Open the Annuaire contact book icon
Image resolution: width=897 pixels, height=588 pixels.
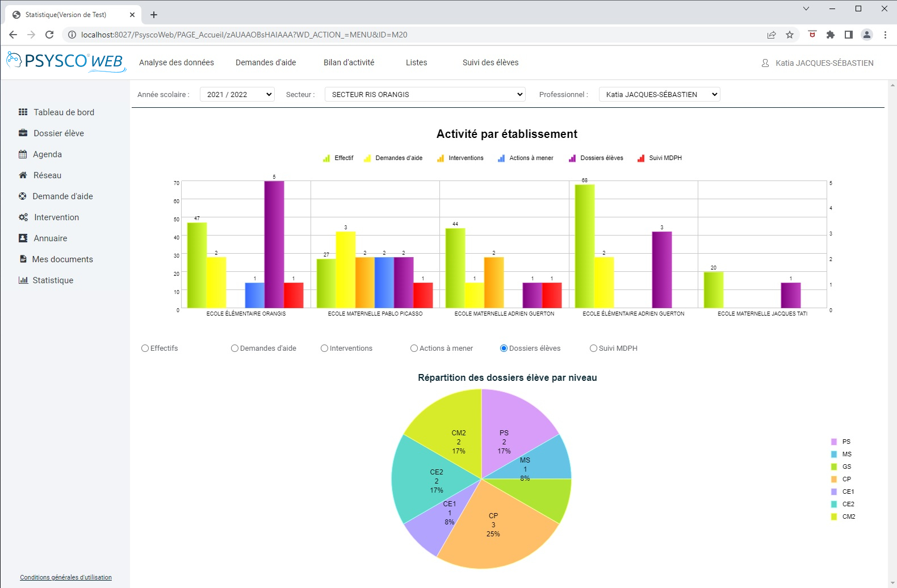tap(23, 238)
